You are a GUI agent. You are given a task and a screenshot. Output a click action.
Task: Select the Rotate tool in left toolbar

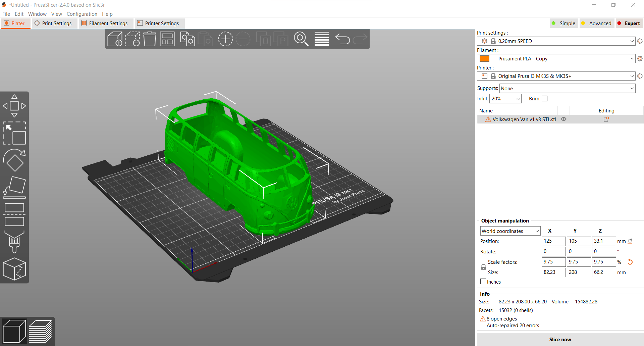(14, 160)
